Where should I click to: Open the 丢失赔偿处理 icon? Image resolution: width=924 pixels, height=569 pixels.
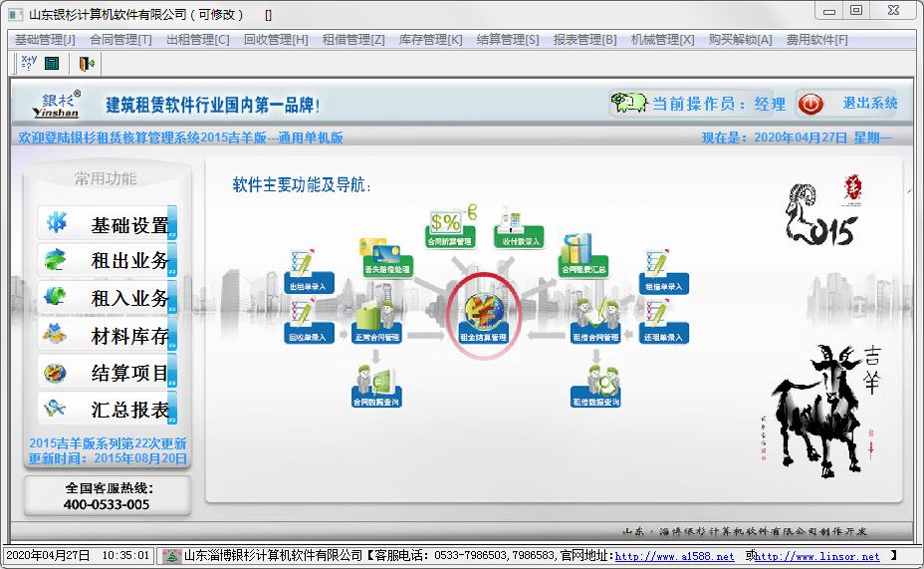pos(387,258)
